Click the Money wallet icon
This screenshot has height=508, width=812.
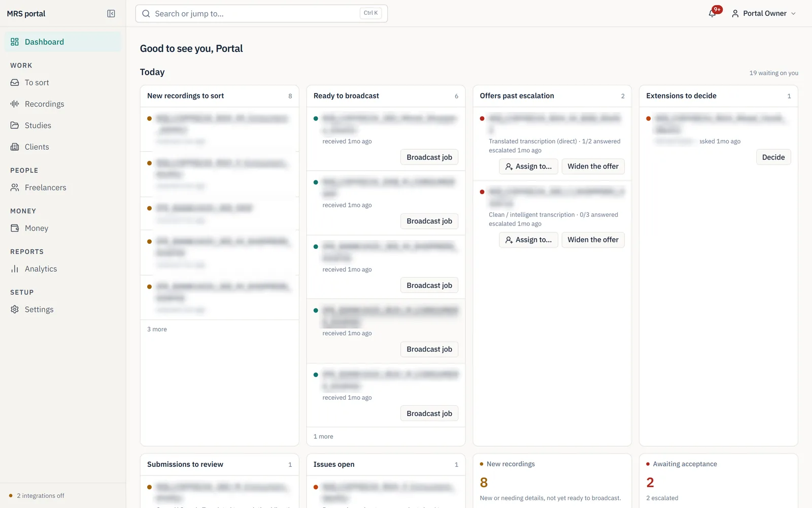(x=15, y=228)
